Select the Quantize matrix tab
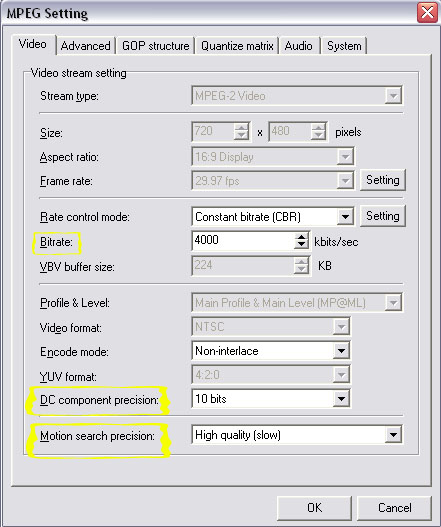The width and height of the screenshot is (441, 527). pos(237,46)
